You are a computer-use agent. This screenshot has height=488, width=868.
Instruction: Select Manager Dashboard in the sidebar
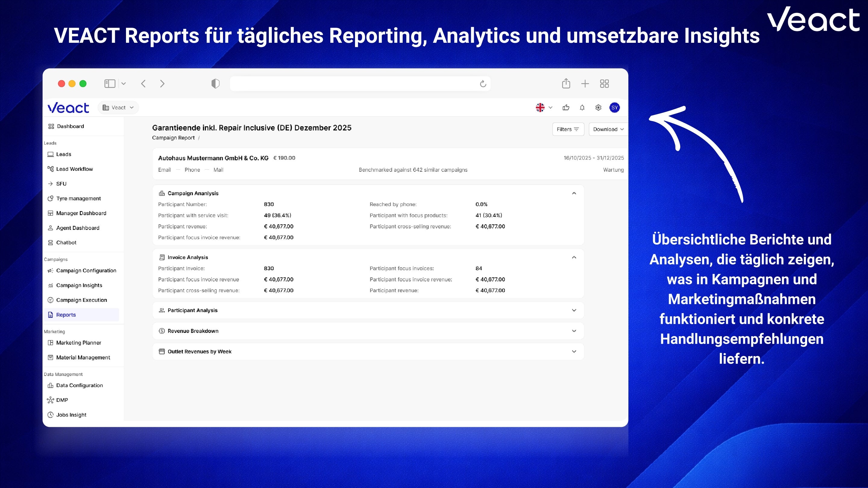[x=81, y=213]
